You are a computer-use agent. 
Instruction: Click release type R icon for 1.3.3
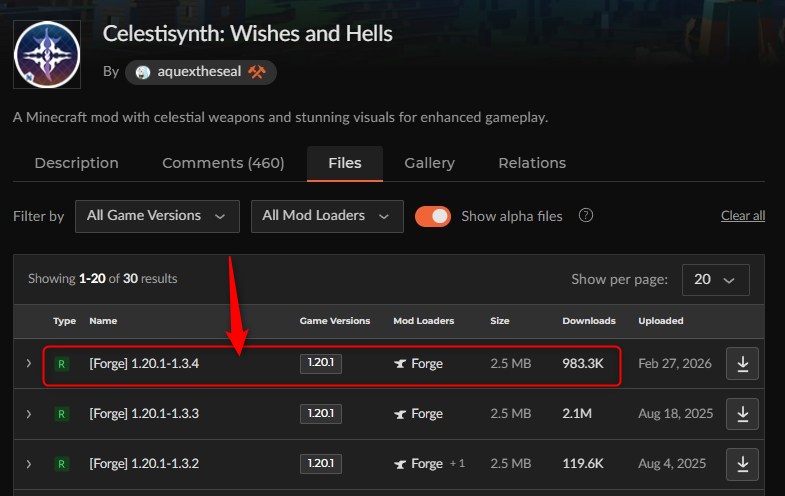[x=62, y=414]
